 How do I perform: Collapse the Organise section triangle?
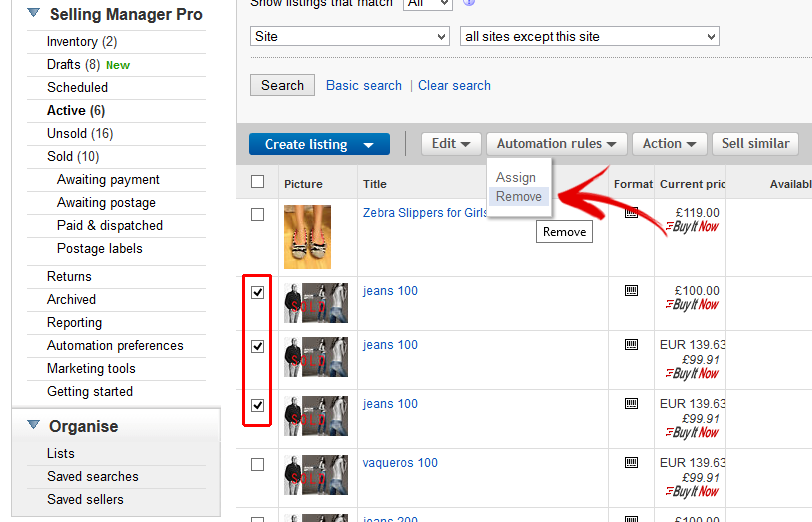click(33, 426)
